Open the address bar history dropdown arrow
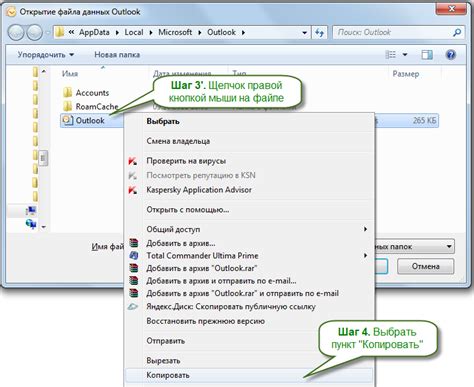 pos(304,33)
